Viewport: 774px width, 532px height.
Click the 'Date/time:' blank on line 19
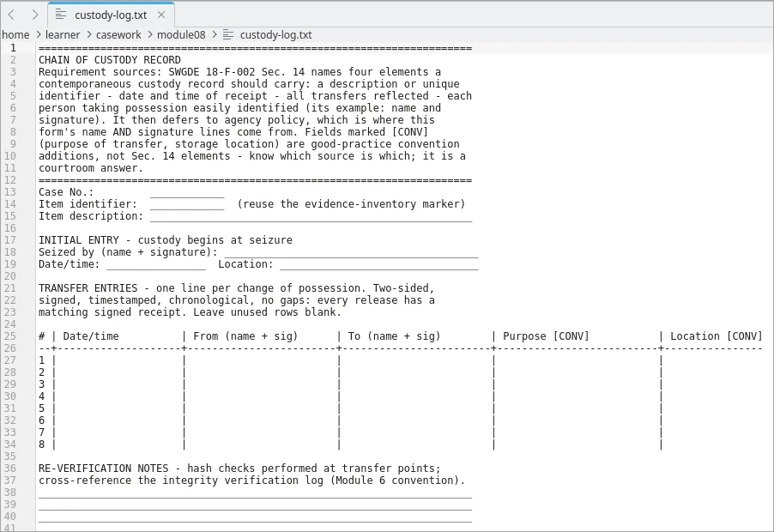click(x=156, y=264)
